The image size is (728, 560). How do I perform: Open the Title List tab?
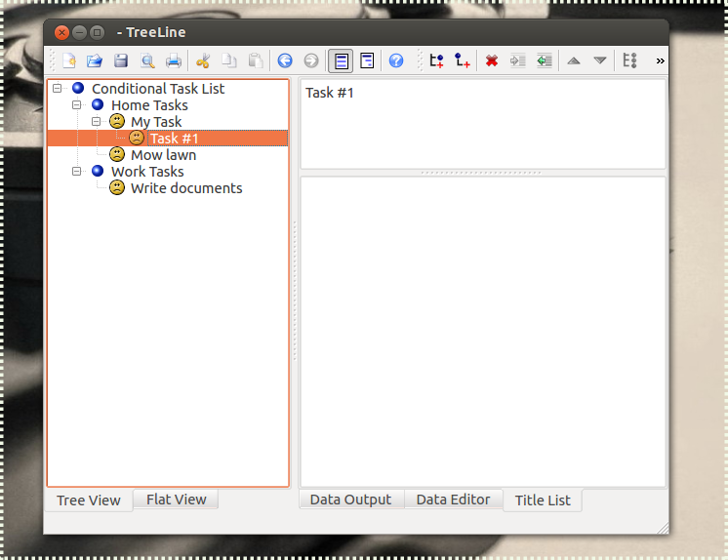click(543, 500)
